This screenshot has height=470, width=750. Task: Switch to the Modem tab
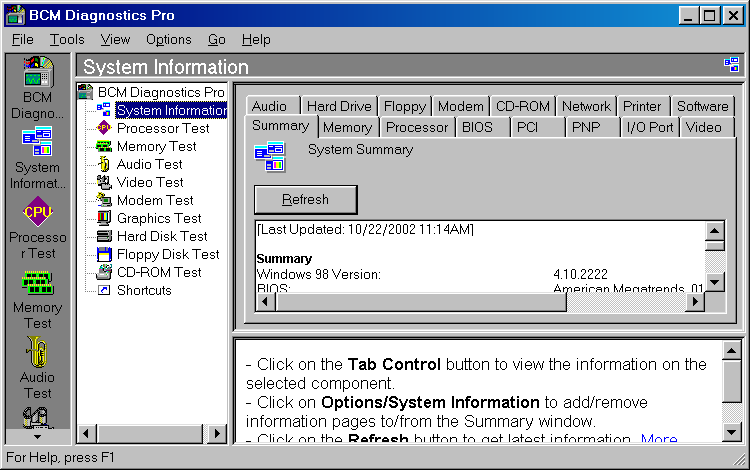[461, 106]
